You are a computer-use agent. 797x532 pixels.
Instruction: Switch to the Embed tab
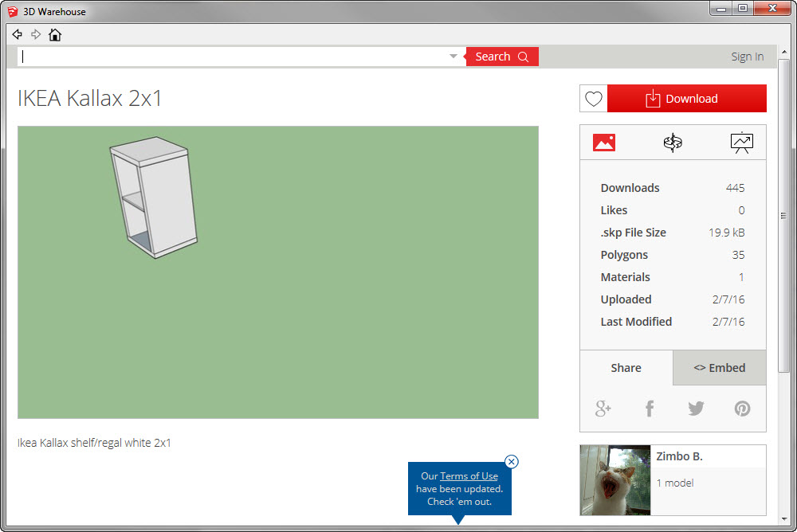719,368
